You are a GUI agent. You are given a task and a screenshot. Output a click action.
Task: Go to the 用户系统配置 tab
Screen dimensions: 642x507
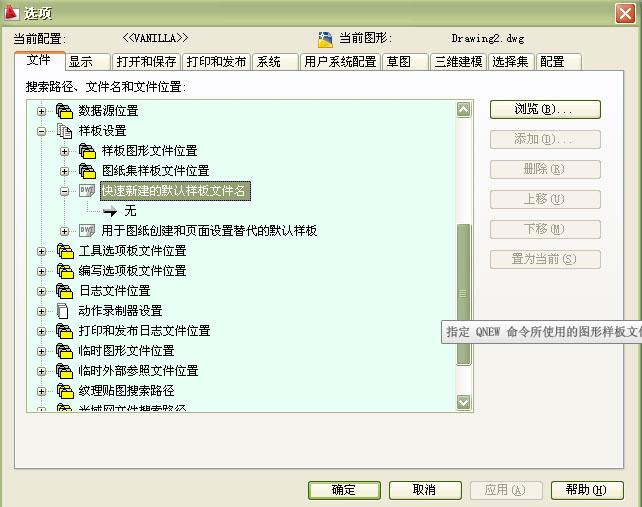pyautogui.click(x=340, y=62)
